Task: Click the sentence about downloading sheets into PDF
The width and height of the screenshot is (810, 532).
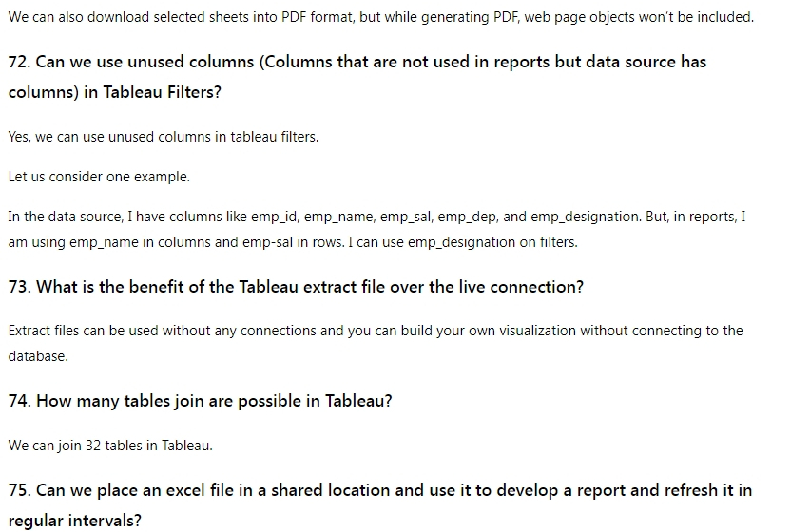Action: point(380,17)
